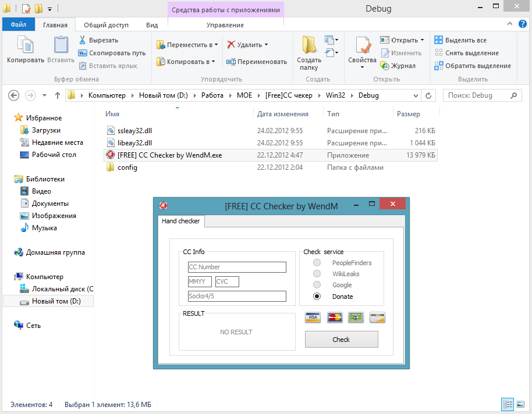
Task: Click the Back navigation arrow
Action: (x=13, y=95)
